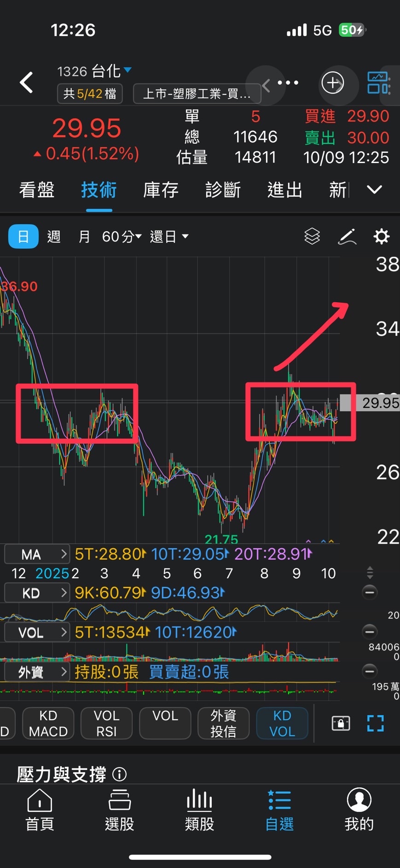Open MA indicator selector
Viewport: 400px width, 868px height.
[37, 554]
